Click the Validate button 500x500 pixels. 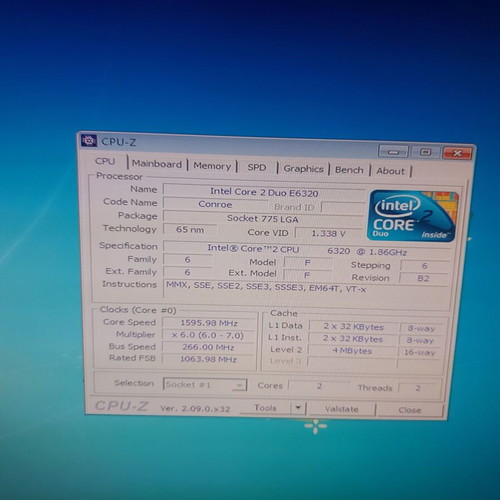(x=342, y=409)
